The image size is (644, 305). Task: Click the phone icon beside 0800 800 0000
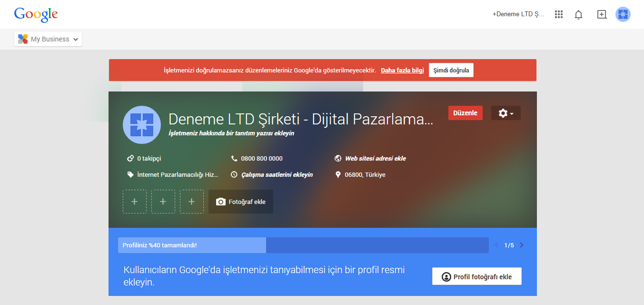[x=234, y=158]
